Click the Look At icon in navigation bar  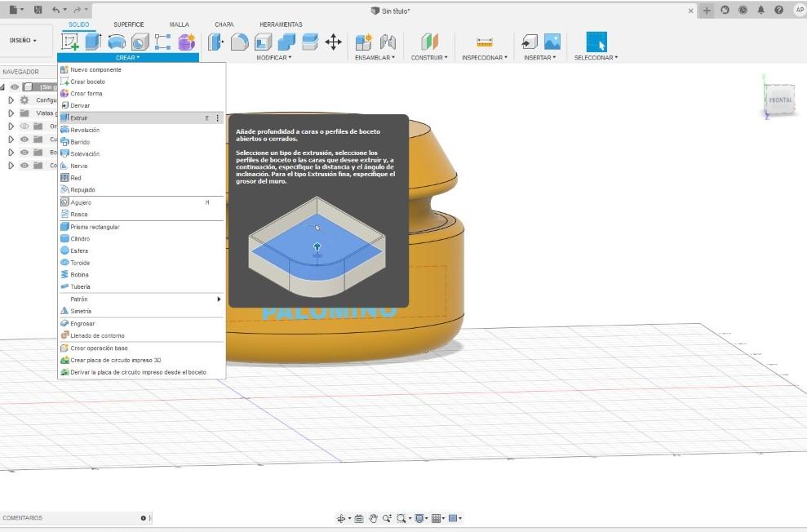(359, 518)
